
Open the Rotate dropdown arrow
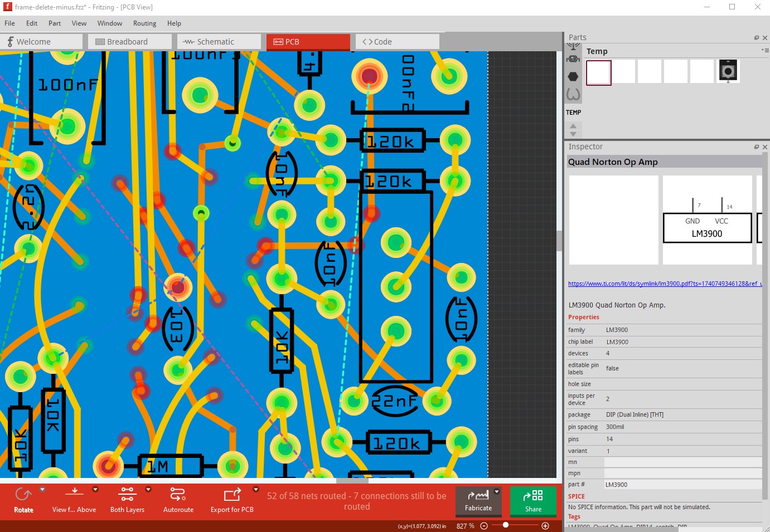click(x=42, y=490)
